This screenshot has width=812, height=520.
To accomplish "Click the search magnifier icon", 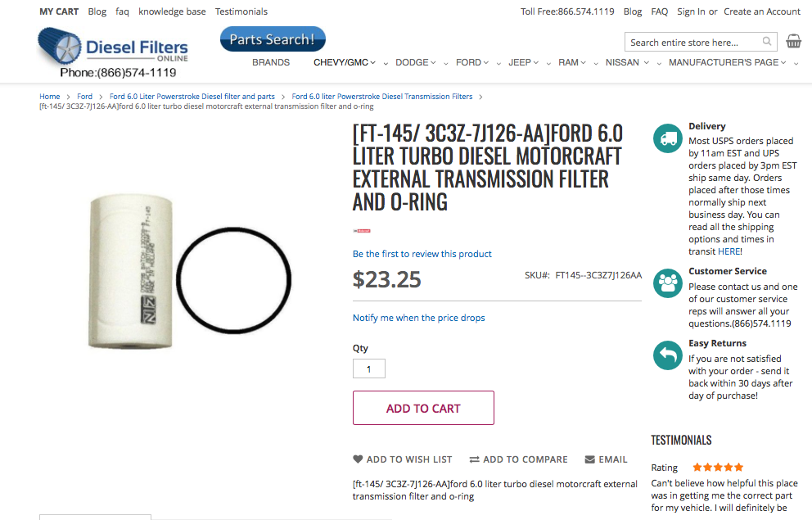I will tap(767, 41).
